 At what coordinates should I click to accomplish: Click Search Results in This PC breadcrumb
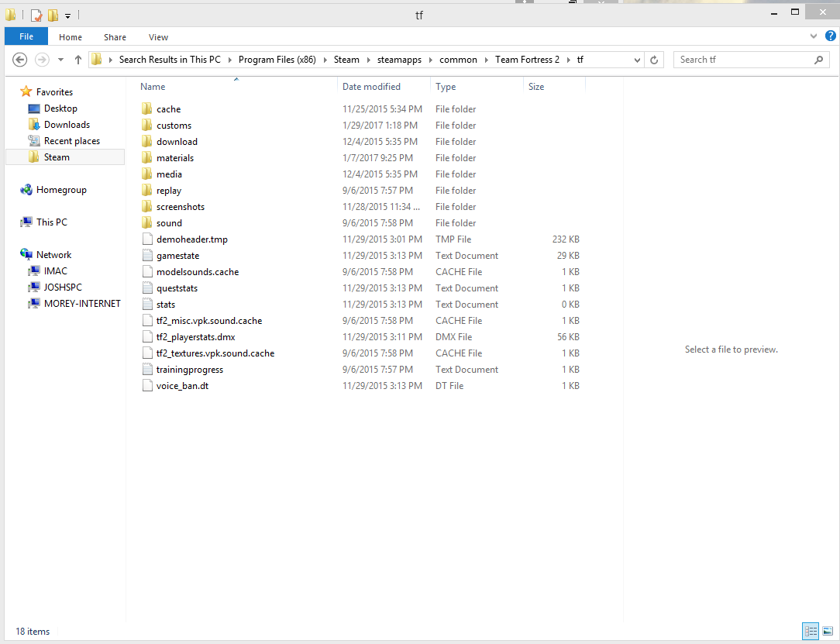point(170,60)
